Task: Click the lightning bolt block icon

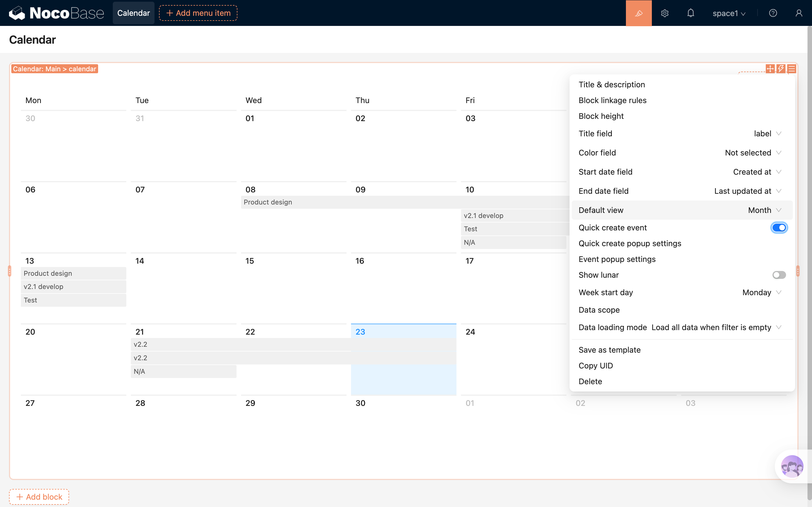Action: [x=781, y=69]
